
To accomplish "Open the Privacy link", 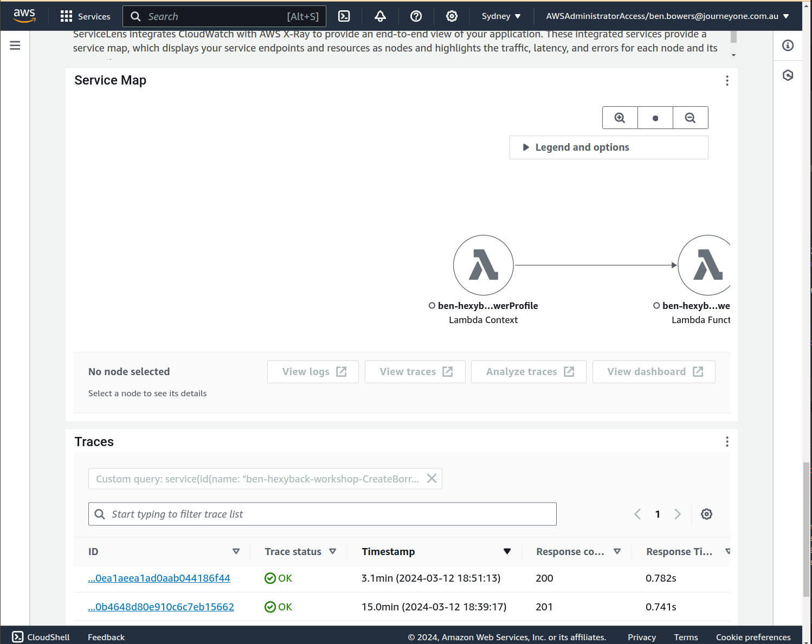I will pyautogui.click(x=642, y=637).
